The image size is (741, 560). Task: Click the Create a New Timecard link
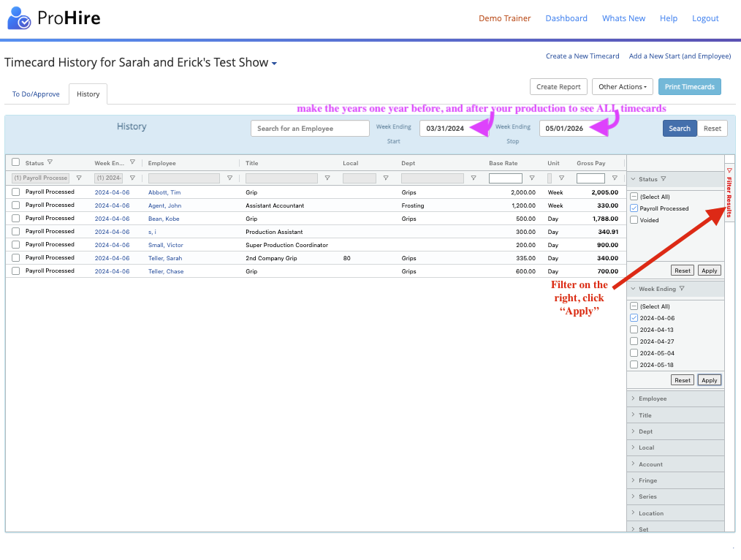point(582,56)
